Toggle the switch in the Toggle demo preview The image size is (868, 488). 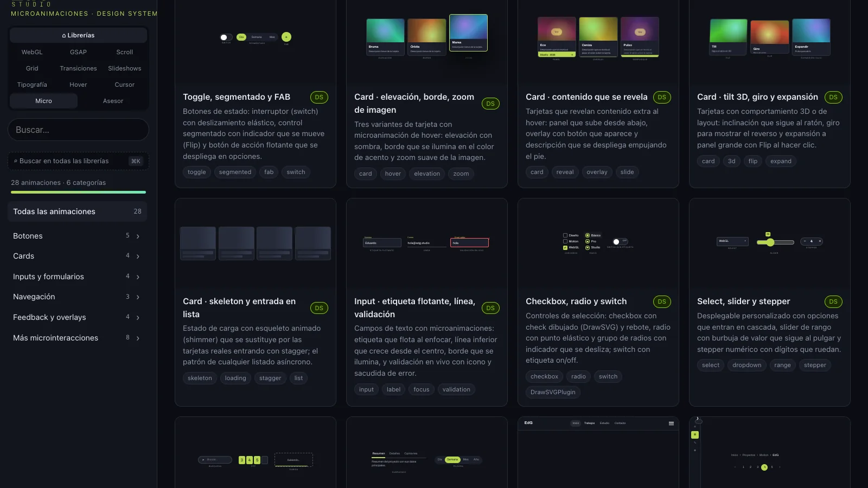[x=226, y=37]
